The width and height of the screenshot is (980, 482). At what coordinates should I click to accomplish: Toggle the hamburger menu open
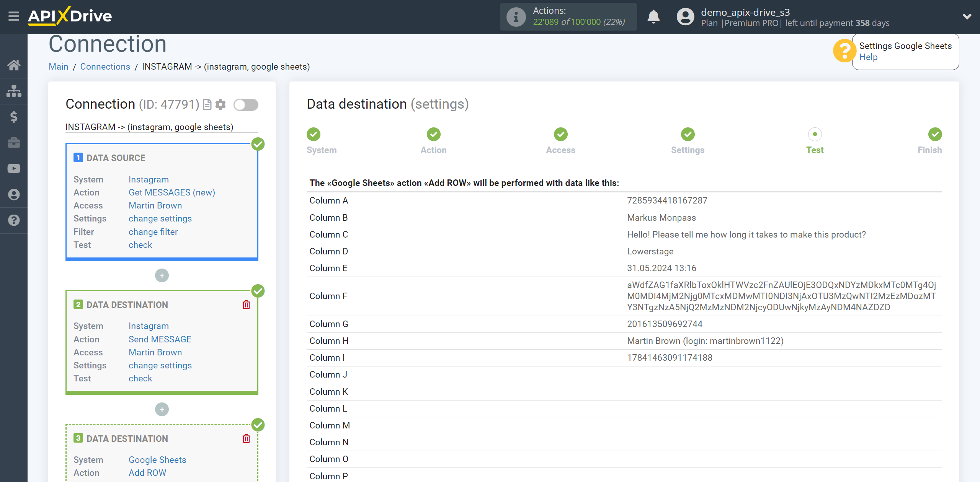tap(13, 16)
